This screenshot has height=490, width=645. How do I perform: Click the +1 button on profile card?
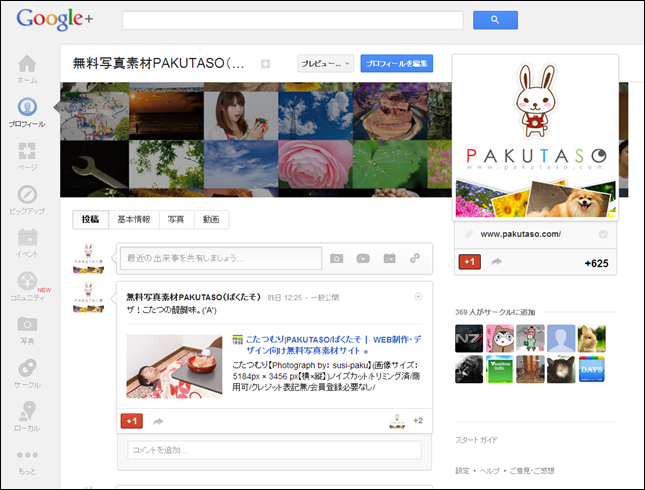coord(469,262)
